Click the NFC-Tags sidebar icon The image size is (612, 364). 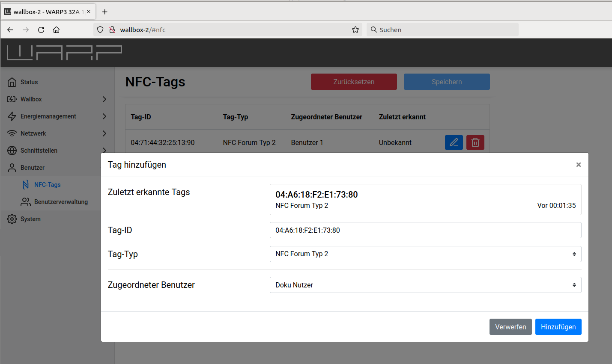[26, 185]
